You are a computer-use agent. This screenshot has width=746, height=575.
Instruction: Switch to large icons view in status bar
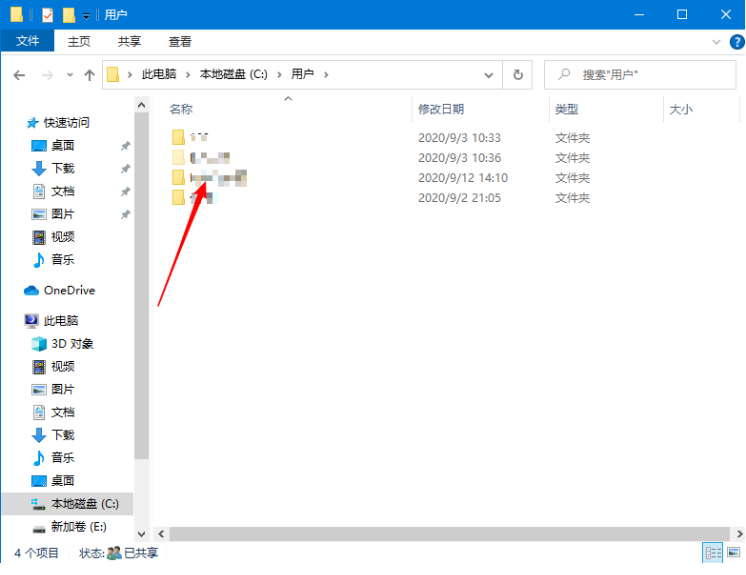tap(734, 553)
